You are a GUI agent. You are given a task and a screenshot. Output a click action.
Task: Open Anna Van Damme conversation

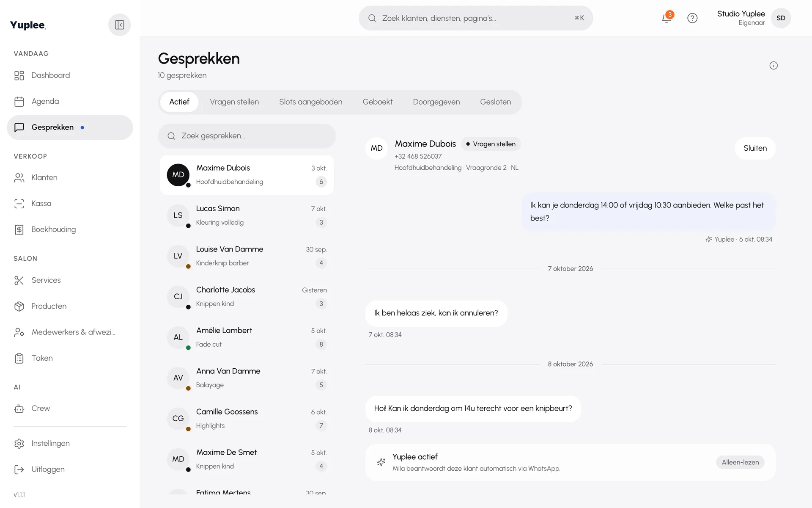[x=247, y=378]
